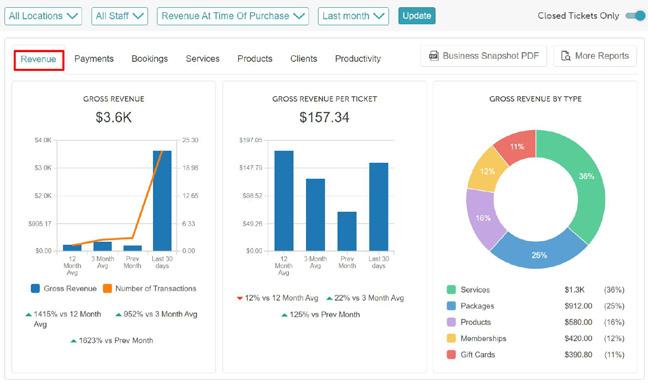Click the green up arrow by 22% vs 3 Month Avg
Viewport: 648px width, 385px height.
pos(329,298)
